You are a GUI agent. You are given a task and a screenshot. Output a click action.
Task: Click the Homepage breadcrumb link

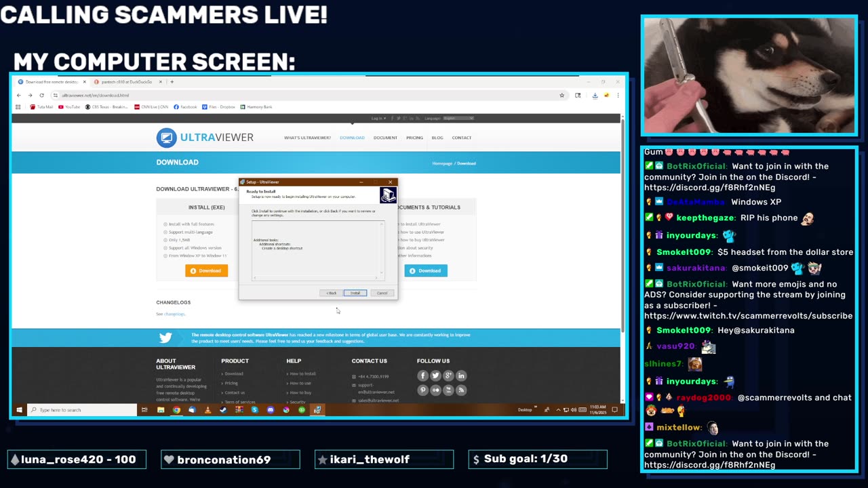click(442, 163)
